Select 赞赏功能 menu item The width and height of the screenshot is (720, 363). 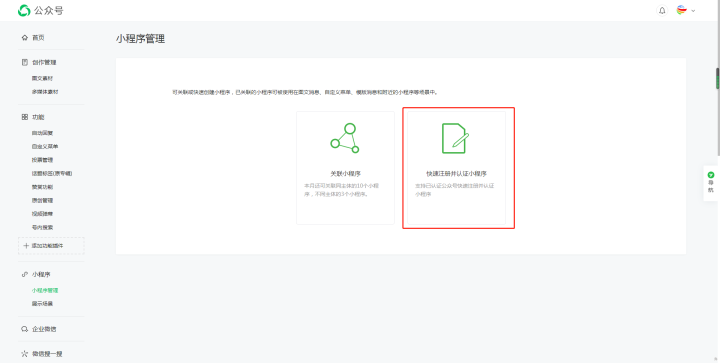(42, 187)
